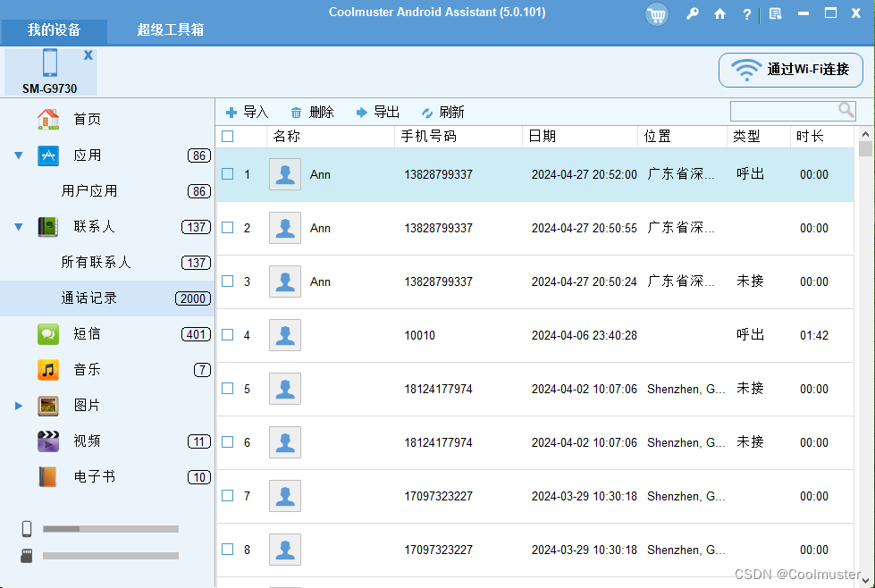Click the Home house icon in sidebar
The width and height of the screenshot is (875, 588).
click(48, 119)
